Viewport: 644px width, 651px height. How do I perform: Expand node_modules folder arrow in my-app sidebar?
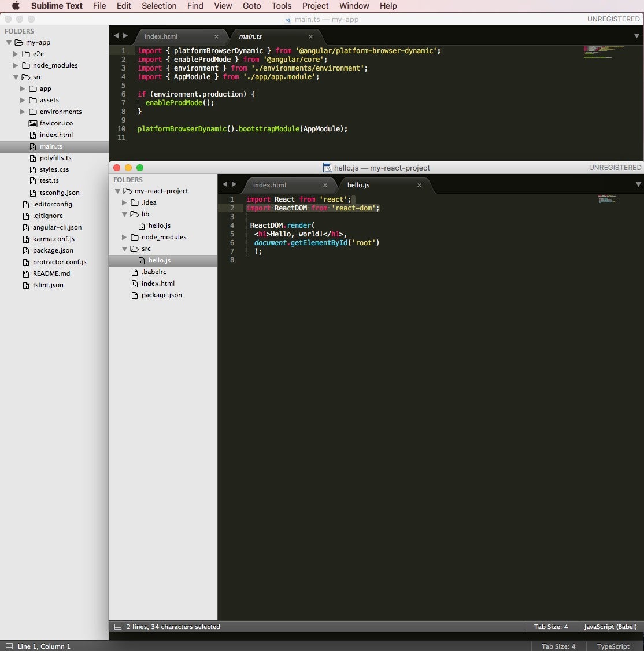point(16,65)
